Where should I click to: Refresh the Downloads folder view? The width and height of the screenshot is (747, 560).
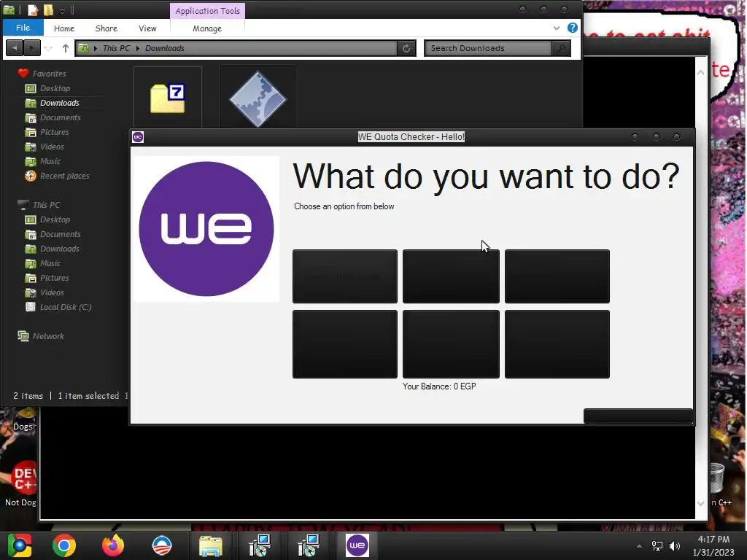tap(406, 48)
